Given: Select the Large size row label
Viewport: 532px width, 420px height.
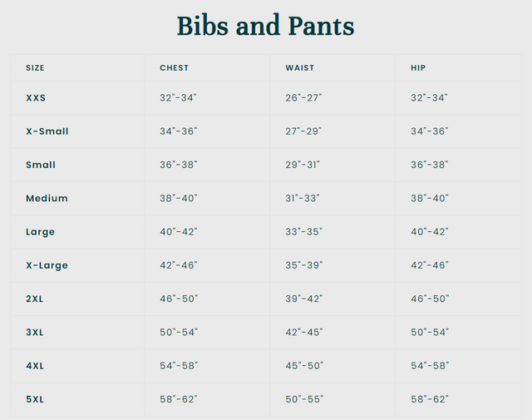Looking at the screenshot, I should pyautogui.click(x=40, y=232).
